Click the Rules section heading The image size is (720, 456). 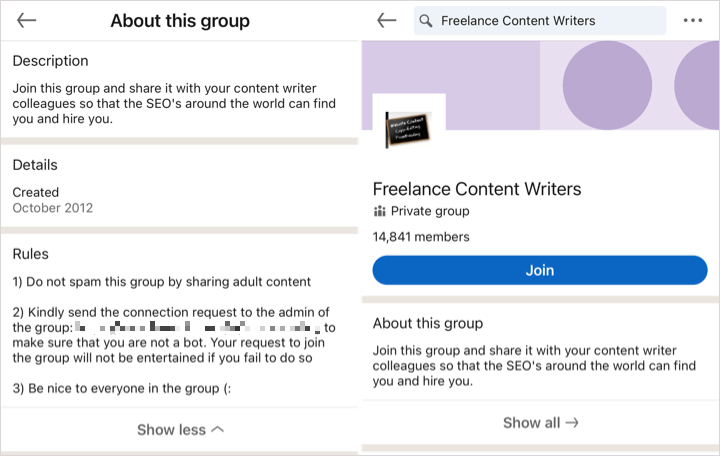[x=31, y=254]
